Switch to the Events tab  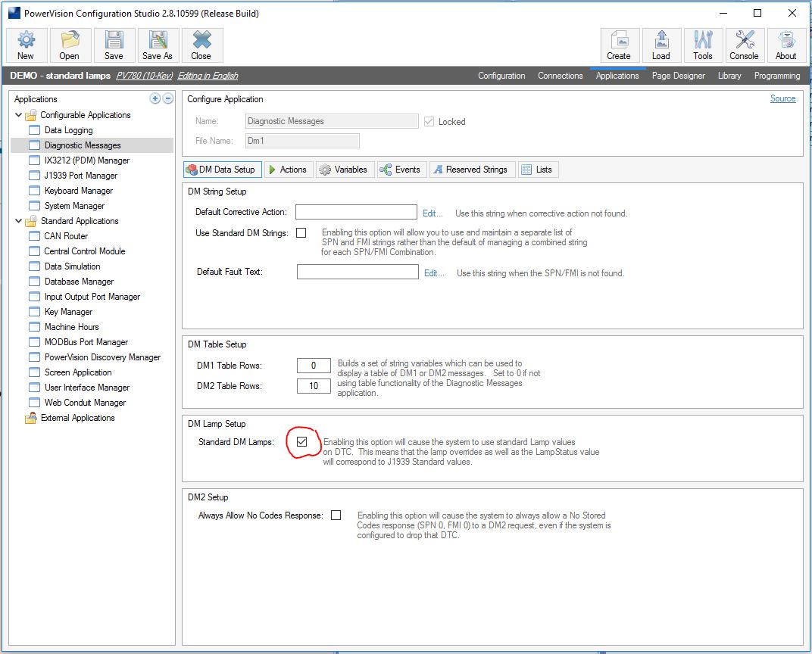(x=401, y=170)
